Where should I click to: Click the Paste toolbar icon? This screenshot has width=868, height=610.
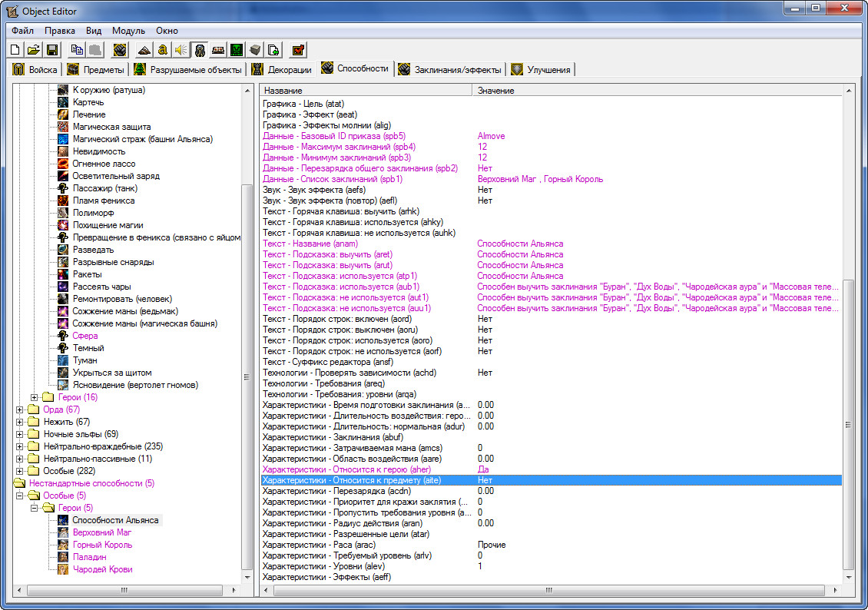tap(95, 50)
